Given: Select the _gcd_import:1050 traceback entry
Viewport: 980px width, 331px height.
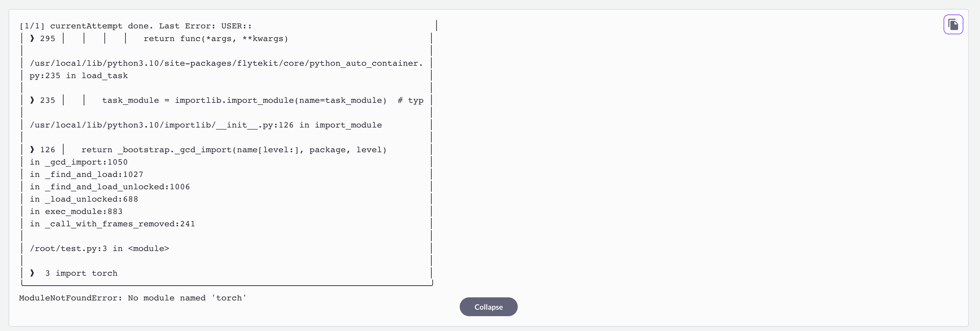Looking at the screenshot, I should (79, 162).
